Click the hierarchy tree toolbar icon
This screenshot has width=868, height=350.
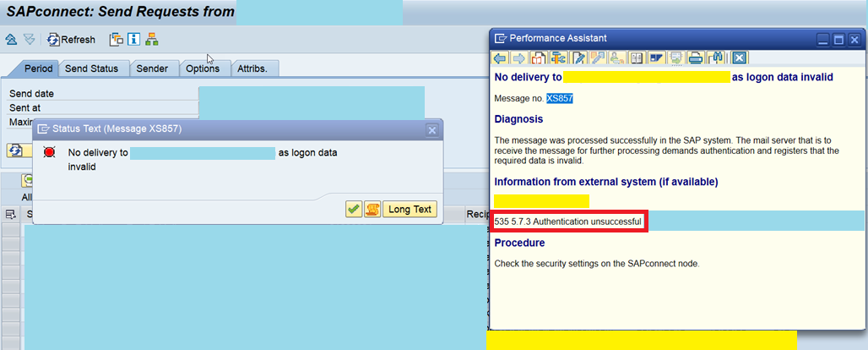[152, 40]
